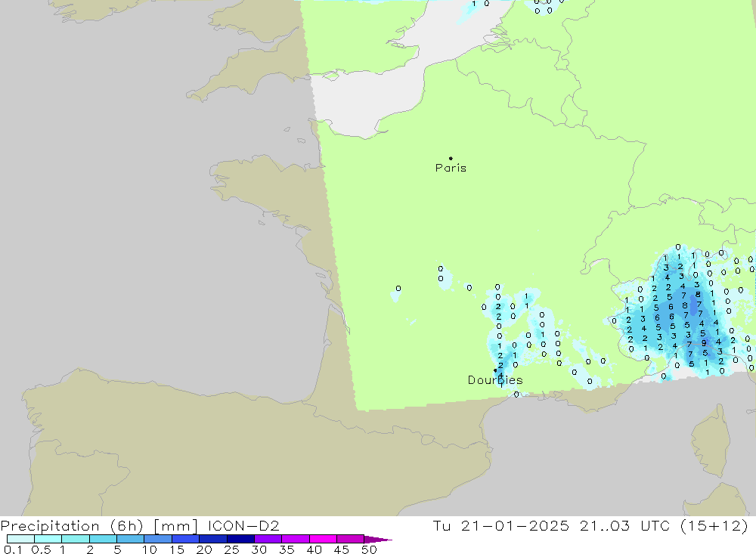Image resolution: width=756 pixels, height=554 pixels.
Task: Click the forecast date 'Tu 21-01-2025 21..03 UTC (15+12)'
Action: click(590, 526)
